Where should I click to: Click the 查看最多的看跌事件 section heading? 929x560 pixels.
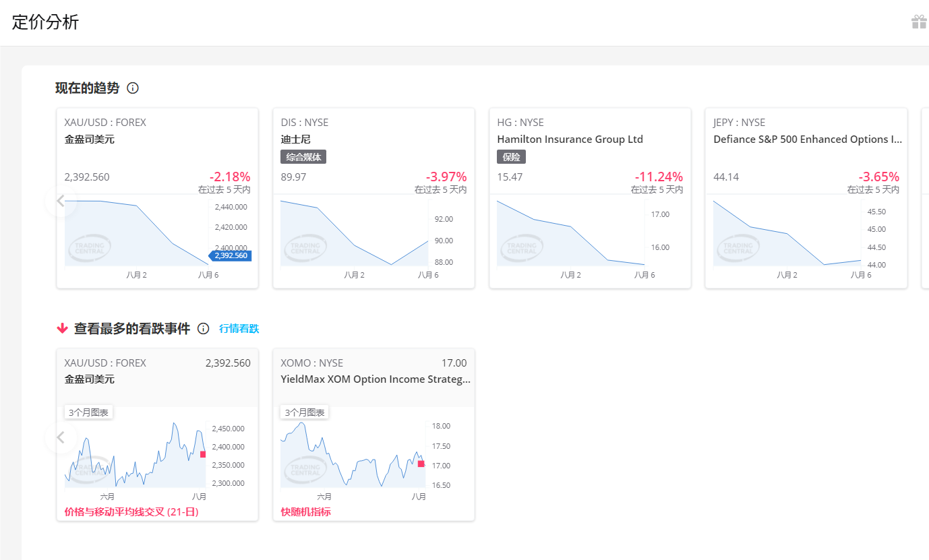point(132,328)
